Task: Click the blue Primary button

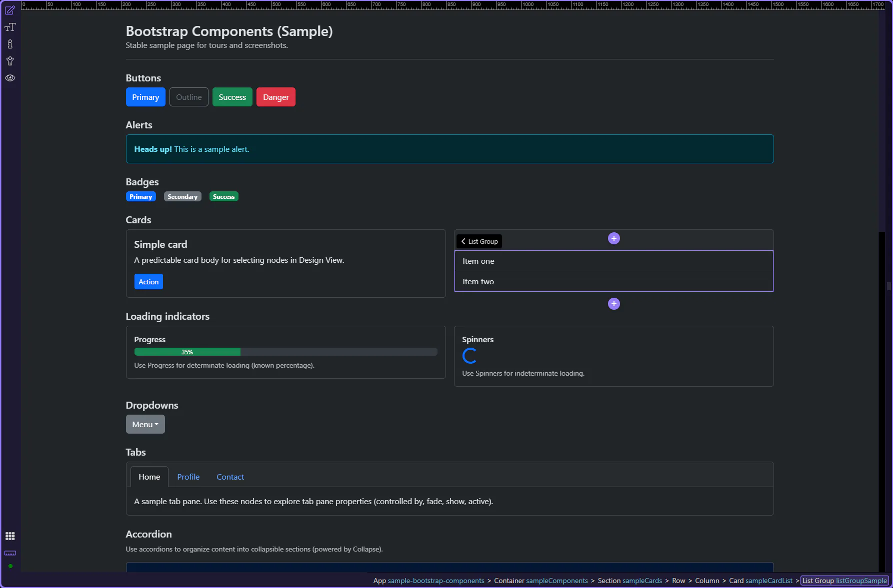Action: point(145,97)
